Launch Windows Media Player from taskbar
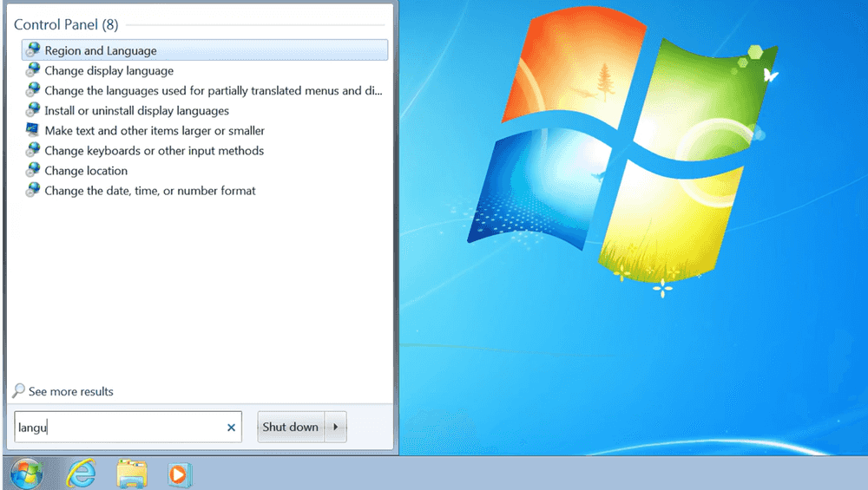 tap(180, 474)
